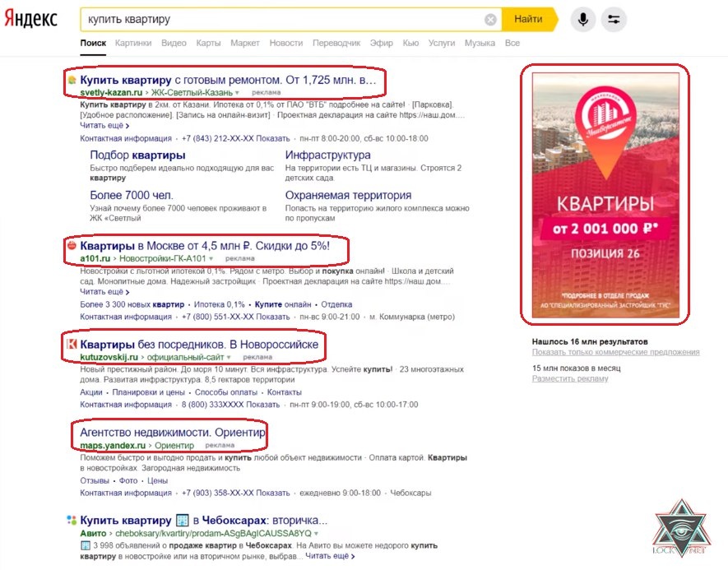
Task: Open 'Охраняемая территория' sitelink
Action: click(348, 195)
